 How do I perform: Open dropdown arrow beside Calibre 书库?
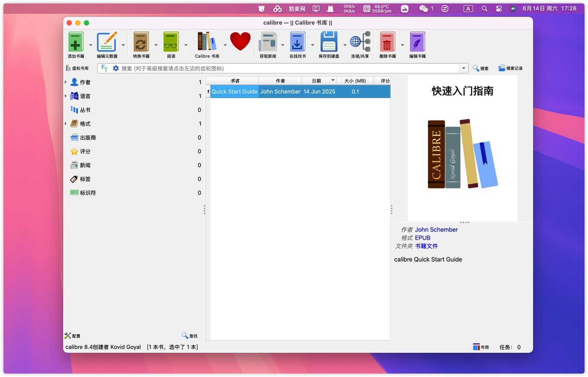[x=225, y=44]
